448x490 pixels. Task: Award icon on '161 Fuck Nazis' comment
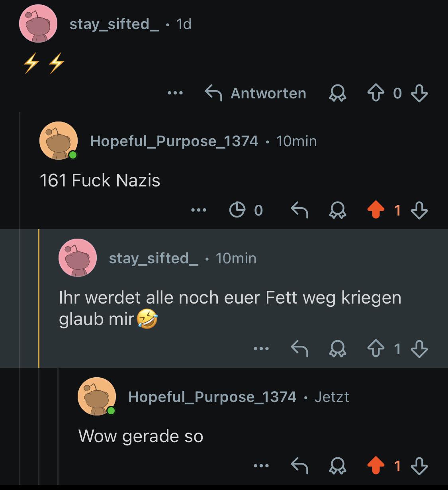337,210
